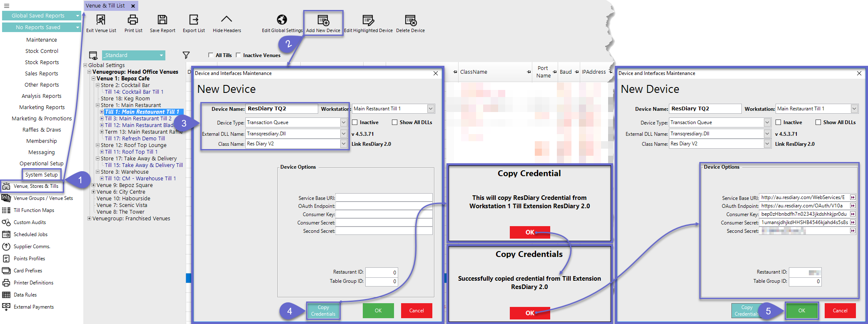Open the Maintenance menu item

[x=42, y=40]
